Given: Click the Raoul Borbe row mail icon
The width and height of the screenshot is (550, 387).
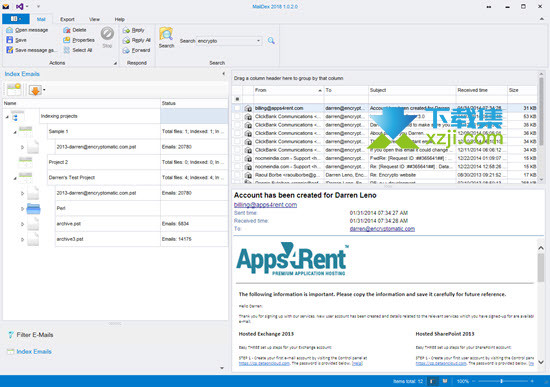Looking at the screenshot, I should pyautogui.click(x=248, y=175).
